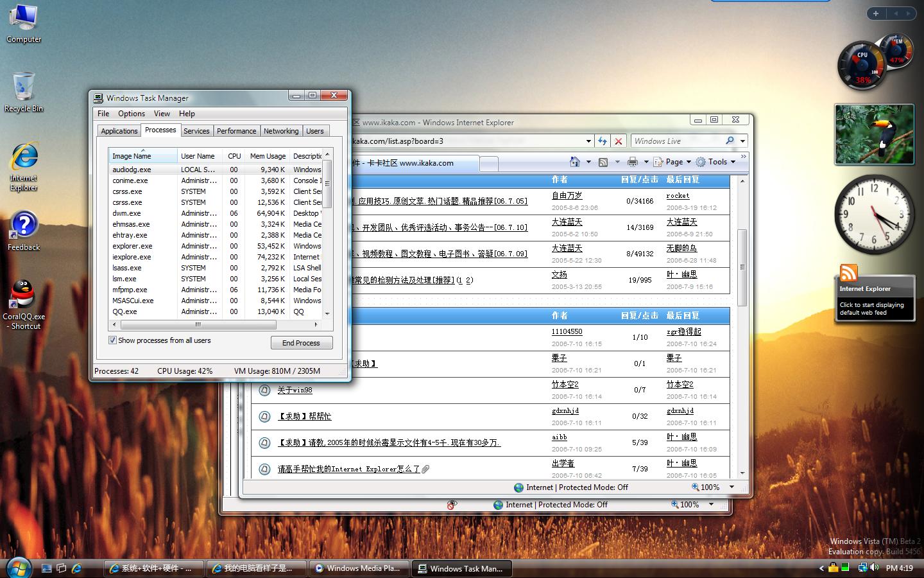Open the 关于win98 forum thread link

click(x=295, y=390)
